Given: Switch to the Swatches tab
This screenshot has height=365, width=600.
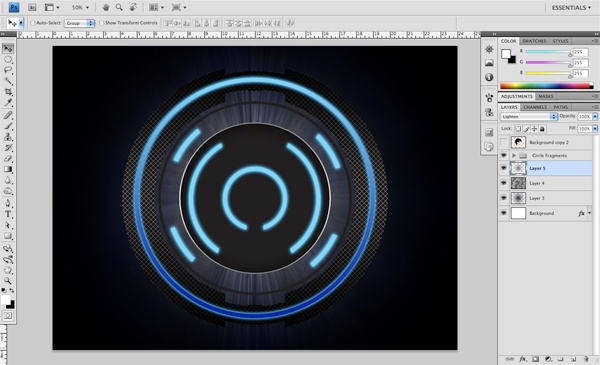Looking at the screenshot, I should [534, 41].
